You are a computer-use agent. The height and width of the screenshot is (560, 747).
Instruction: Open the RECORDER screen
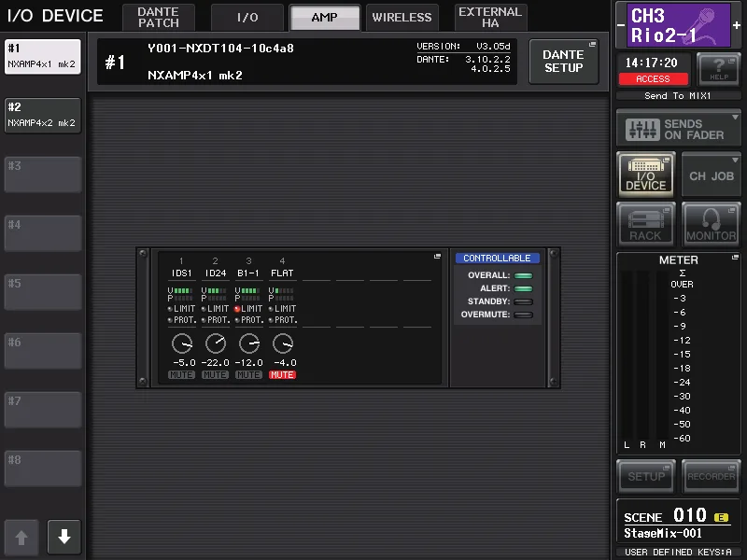click(x=711, y=476)
